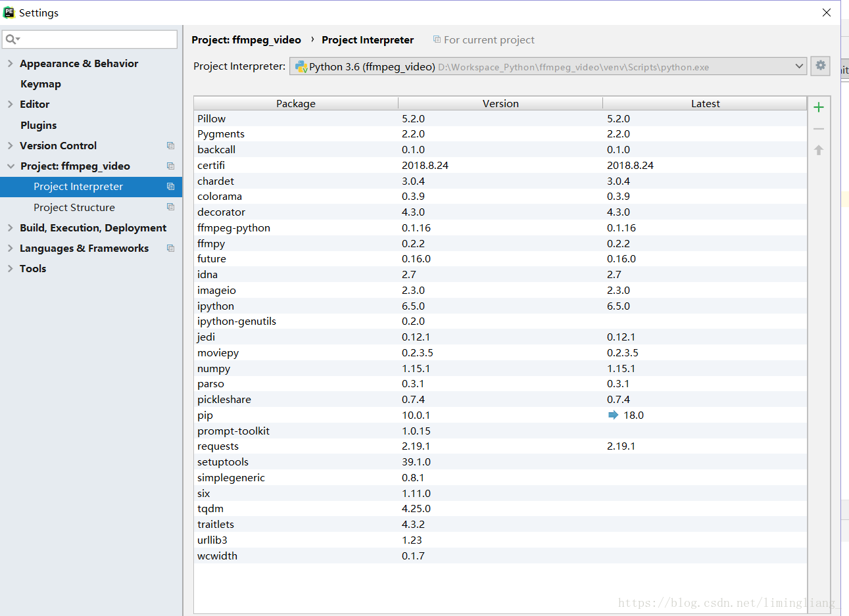Select the chardet package row
This screenshot has height=616, width=849.
500,181
